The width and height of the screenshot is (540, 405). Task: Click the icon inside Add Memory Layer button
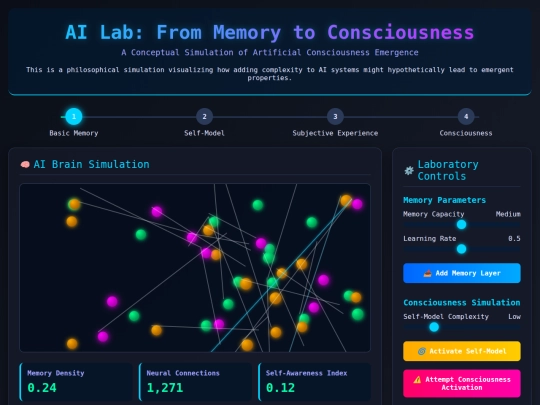(x=427, y=273)
